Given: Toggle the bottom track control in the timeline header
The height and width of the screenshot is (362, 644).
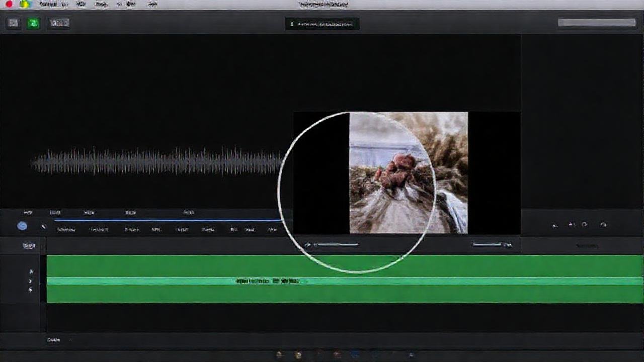Looking at the screenshot, I should tap(30, 290).
